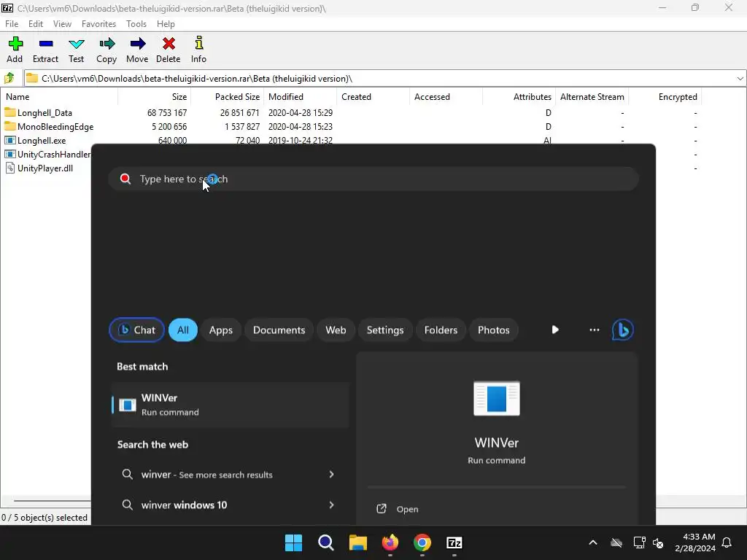
Task: Select the winver windows 10 suggestion
Action: pos(231,505)
